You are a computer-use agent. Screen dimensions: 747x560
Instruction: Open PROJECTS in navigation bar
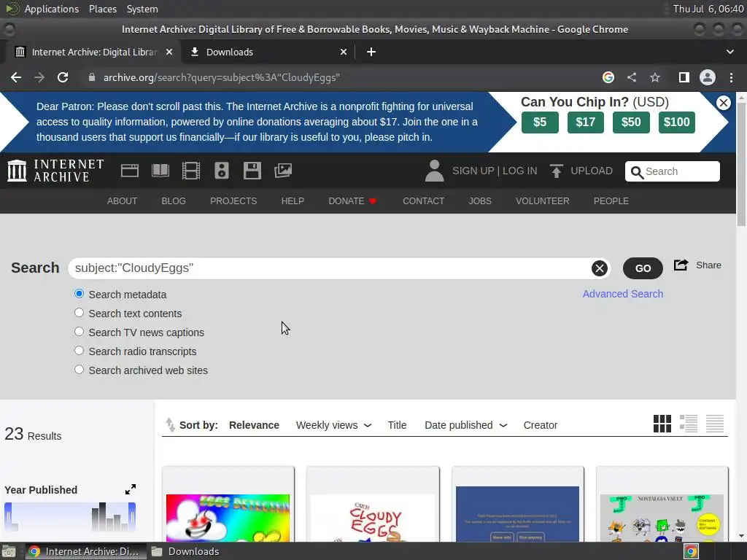click(233, 201)
